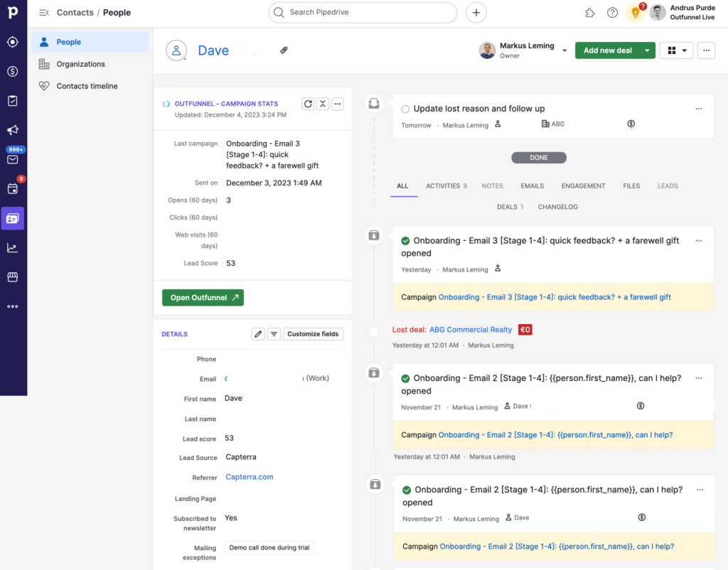
Task: Refresh the Outfunnel campaign stats panel
Action: pos(308,104)
